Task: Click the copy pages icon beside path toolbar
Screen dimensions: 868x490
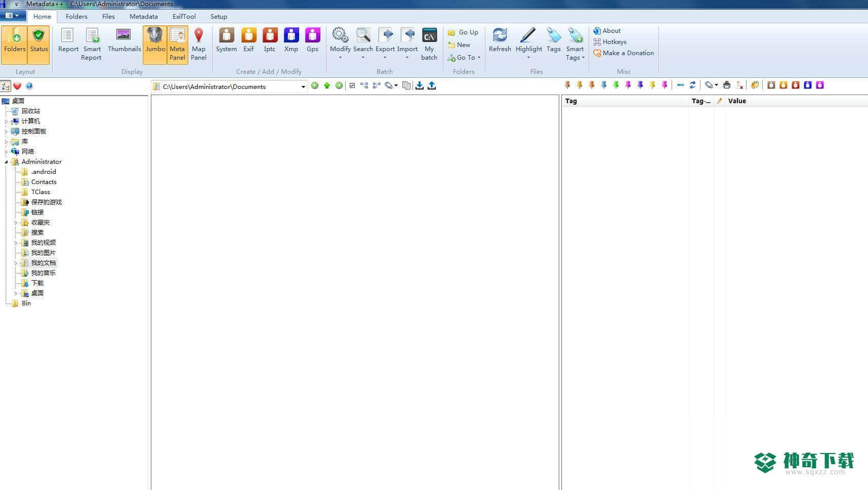Action: coord(406,86)
